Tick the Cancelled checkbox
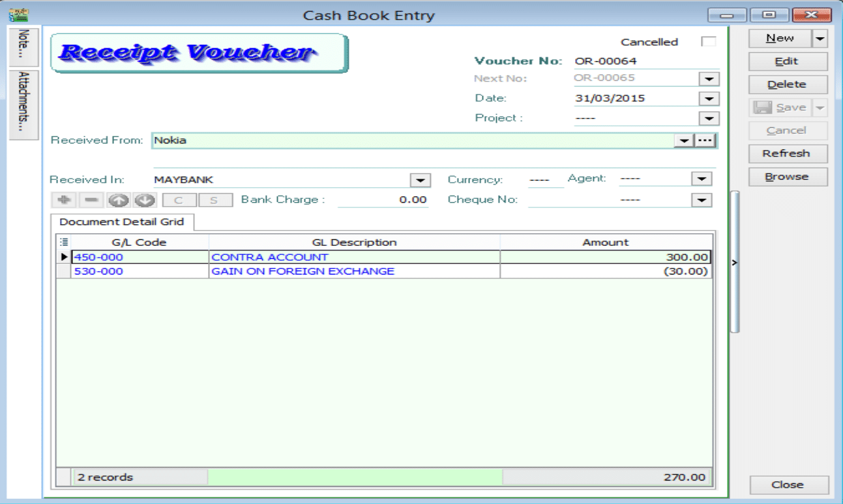Screen dimensions: 843x504 pos(708,42)
